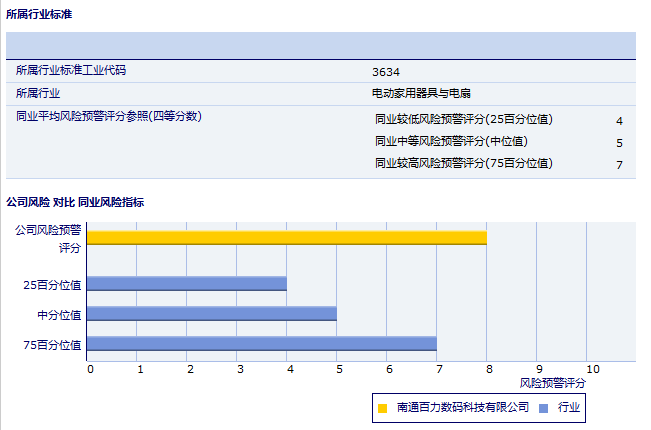Click the 电动家用器具与电扇 industry value
Image resolution: width=651 pixels, height=430 pixels.
420,94
